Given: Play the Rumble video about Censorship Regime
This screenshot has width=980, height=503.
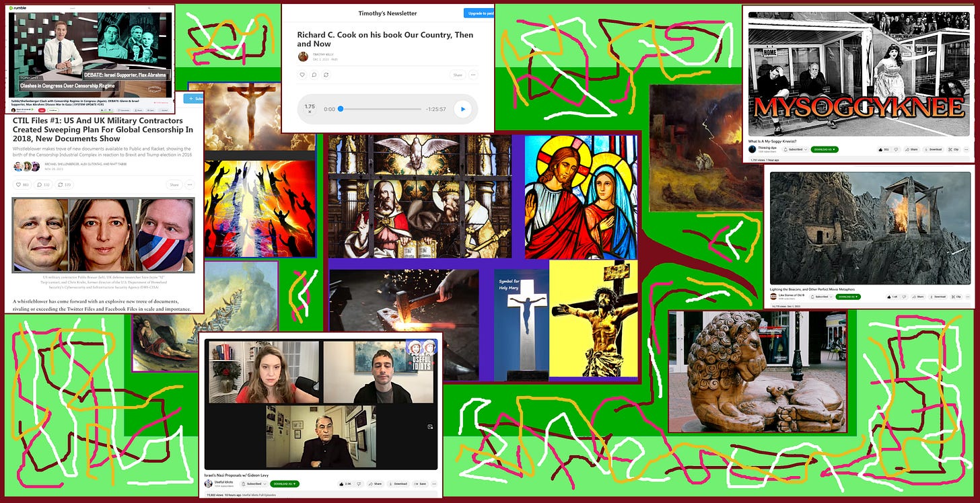Looking at the screenshot, I should 90,54.
